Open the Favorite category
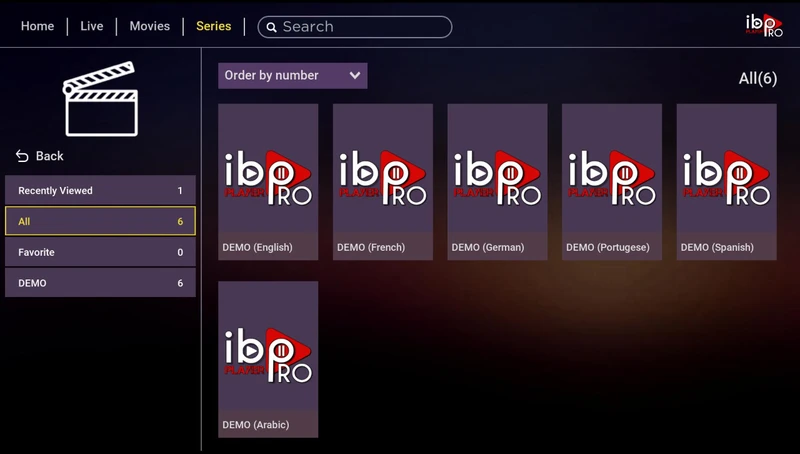Viewport: 800px width, 454px height. (x=101, y=252)
